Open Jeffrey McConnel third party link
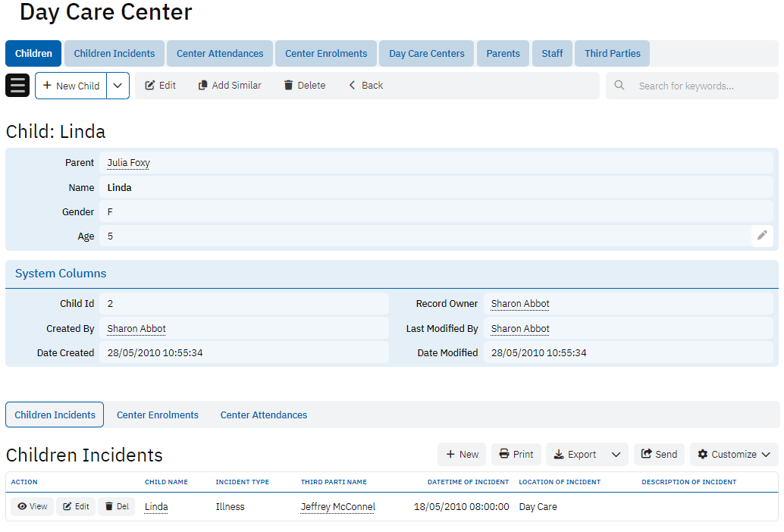Image resolution: width=784 pixels, height=532 pixels. [x=337, y=507]
